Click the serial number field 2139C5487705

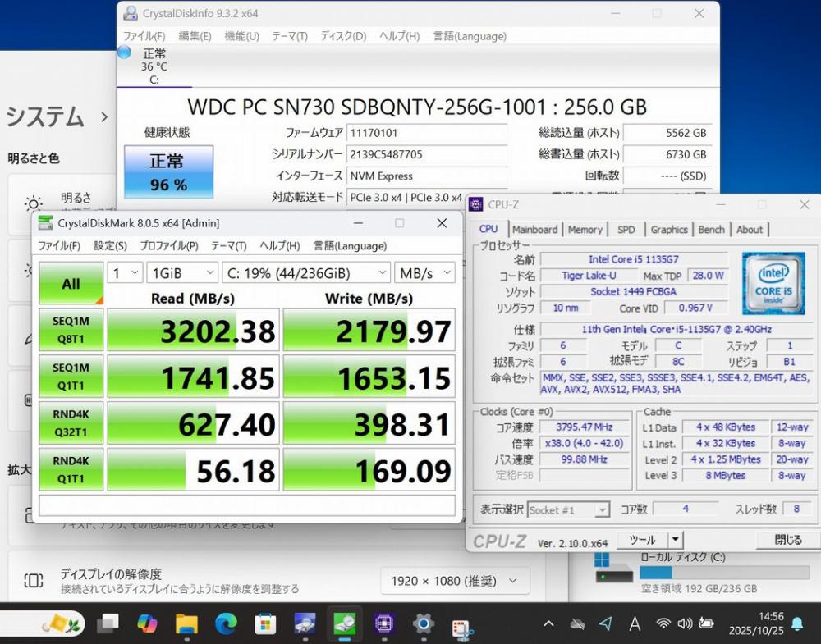427,154
